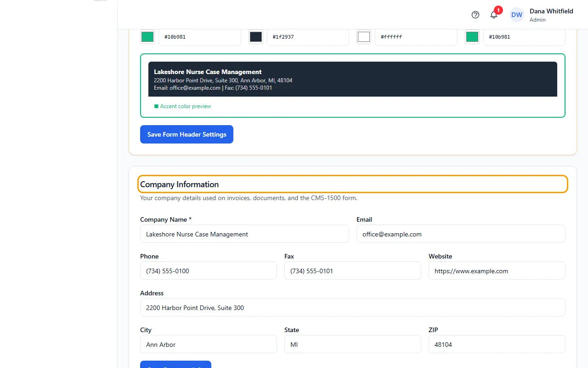This screenshot has height=368, width=588.
Task: Click the Address input field
Action: (x=353, y=308)
